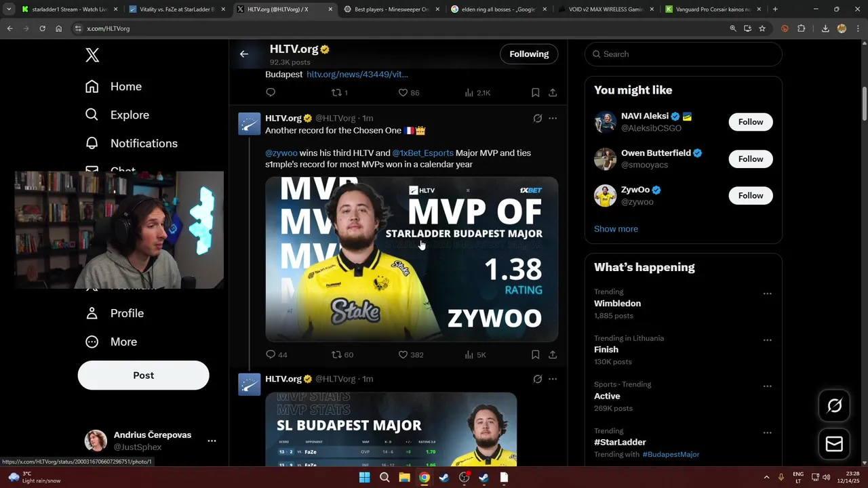This screenshot has height=488, width=868.
Task: Open OBS Studio from the taskbar
Action: [464, 477]
